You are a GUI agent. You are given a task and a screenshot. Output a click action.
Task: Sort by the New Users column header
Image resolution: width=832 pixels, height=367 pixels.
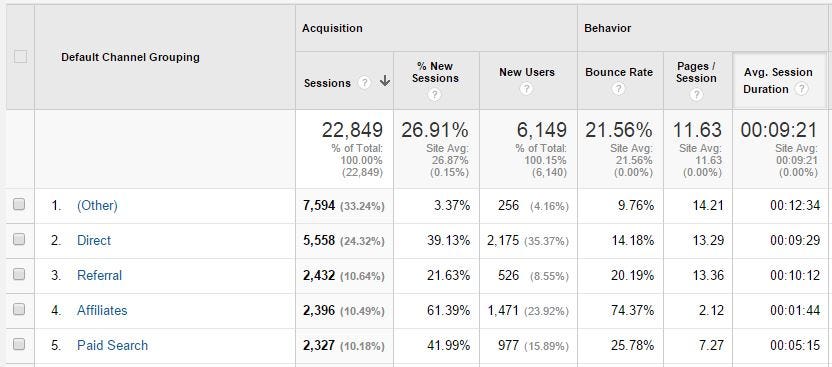point(527,72)
